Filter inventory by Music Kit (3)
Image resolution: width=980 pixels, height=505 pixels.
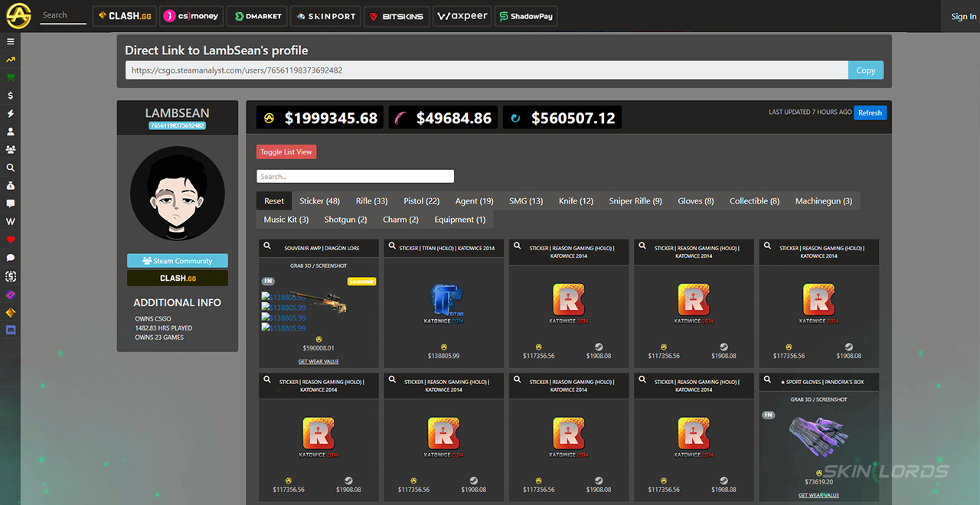coord(286,220)
